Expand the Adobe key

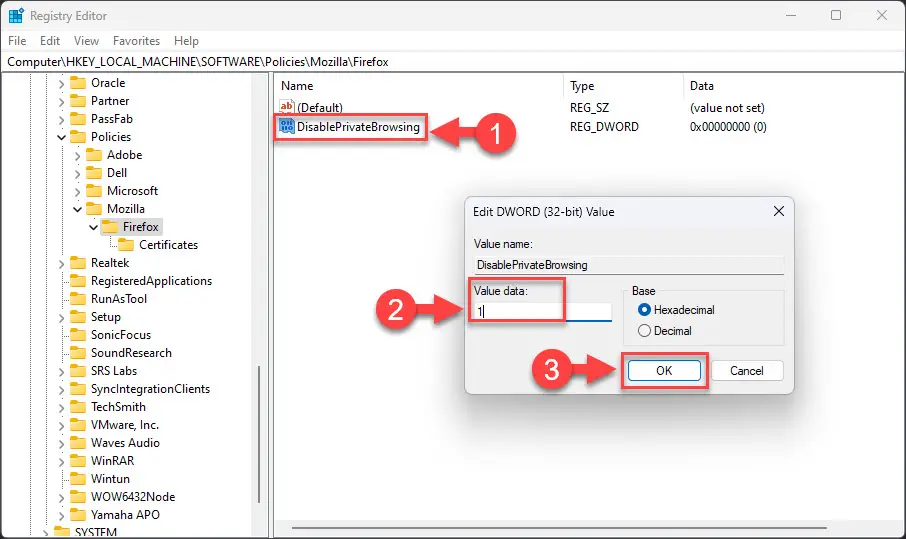77,156
